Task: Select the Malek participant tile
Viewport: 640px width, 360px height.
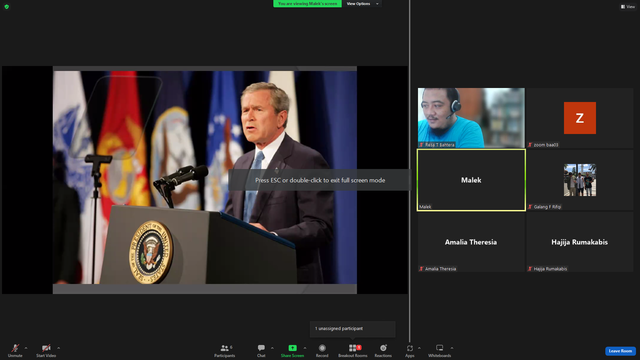Action: coord(471,180)
